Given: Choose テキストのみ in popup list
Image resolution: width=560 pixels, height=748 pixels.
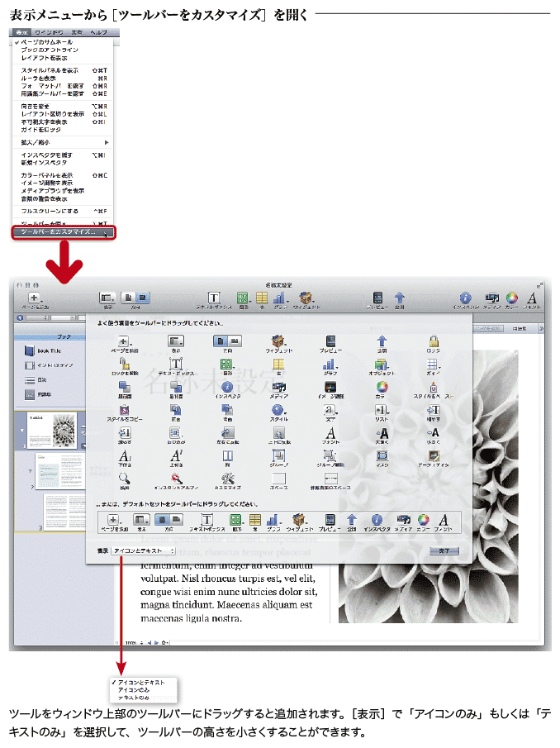Looking at the screenshot, I should pos(134,698).
